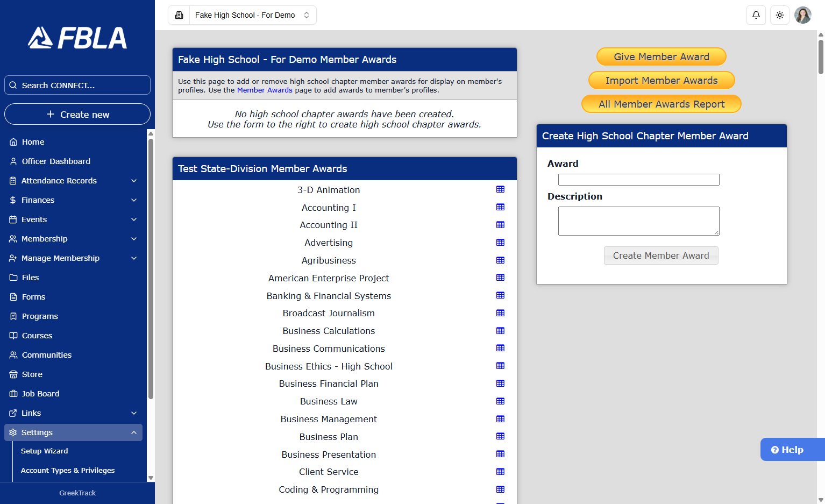
Task: Click the Search CONNECT field
Action: [77, 85]
